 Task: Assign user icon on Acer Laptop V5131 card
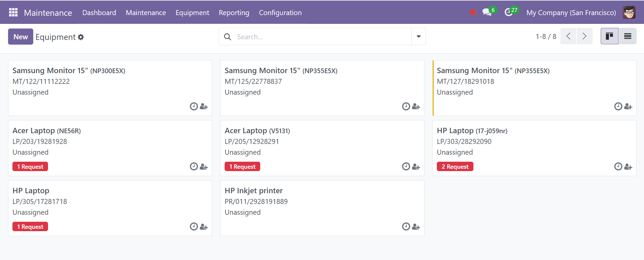[x=416, y=167]
